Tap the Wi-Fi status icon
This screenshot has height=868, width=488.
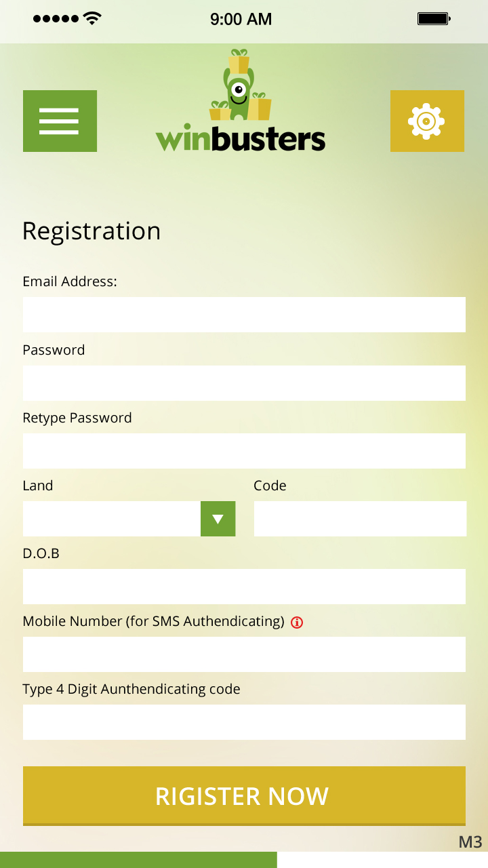pos(91,19)
